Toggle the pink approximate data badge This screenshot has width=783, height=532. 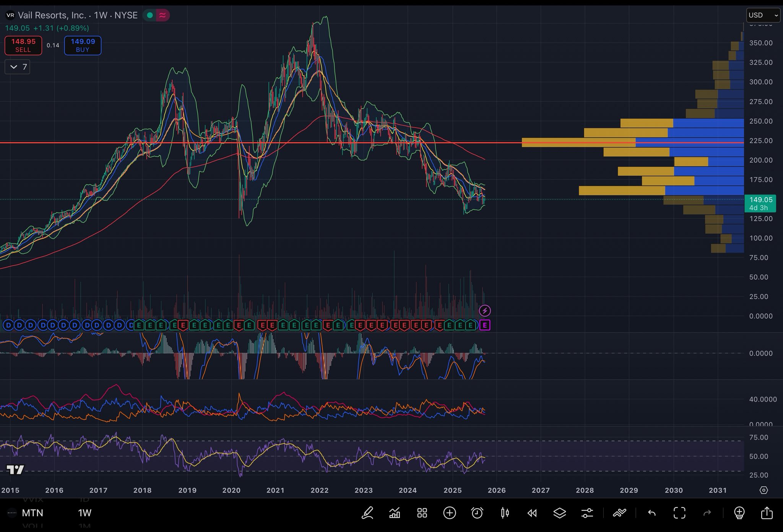coord(162,15)
